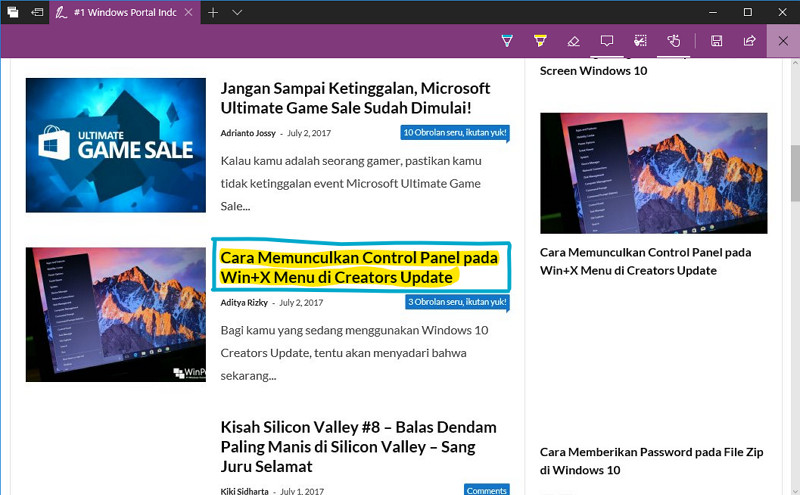
Task: Open Comments badge of Silicon Valley article
Action: click(487, 490)
